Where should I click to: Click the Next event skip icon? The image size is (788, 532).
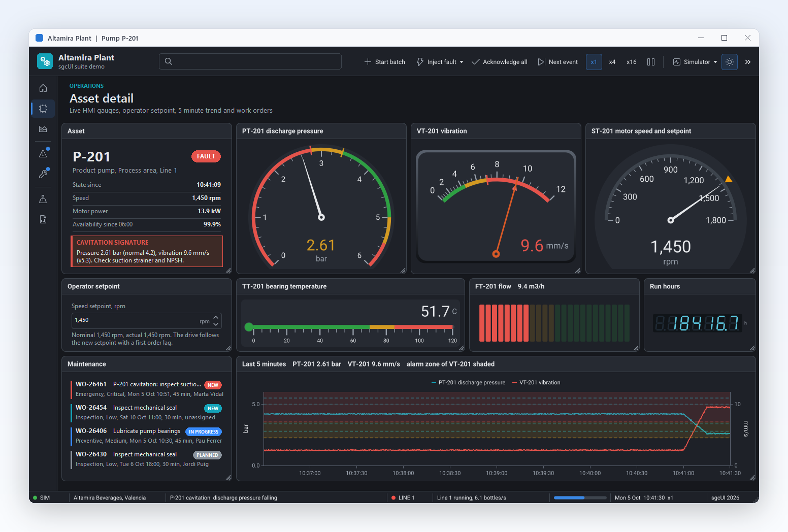click(x=542, y=62)
